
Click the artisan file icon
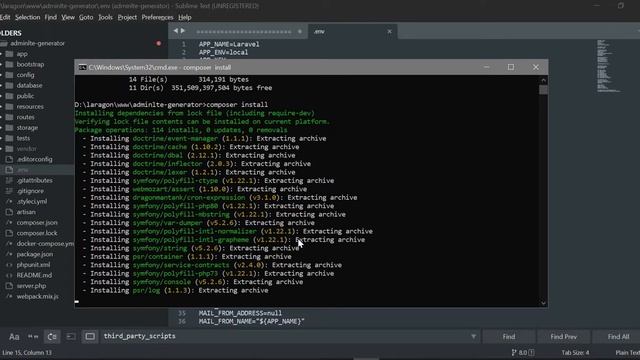coord(9,212)
